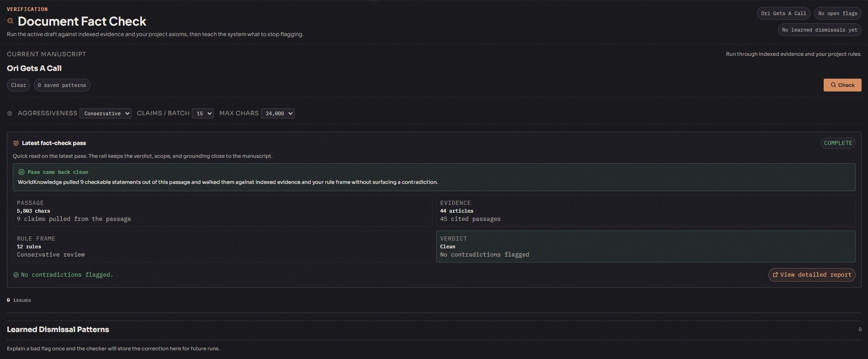Click the search icon inside the Check button
This screenshot has width=868, height=359.
pyautogui.click(x=834, y=85)
